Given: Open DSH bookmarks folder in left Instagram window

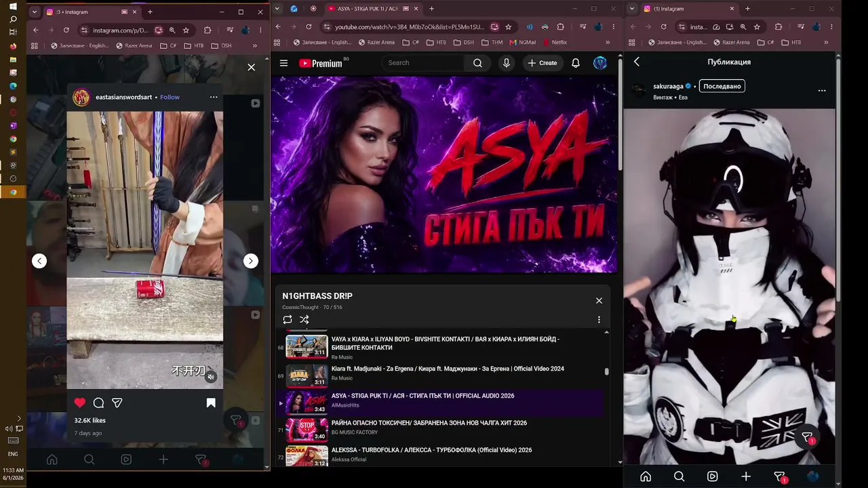Looking at the screenshot, I should click(x=221, y=45).
